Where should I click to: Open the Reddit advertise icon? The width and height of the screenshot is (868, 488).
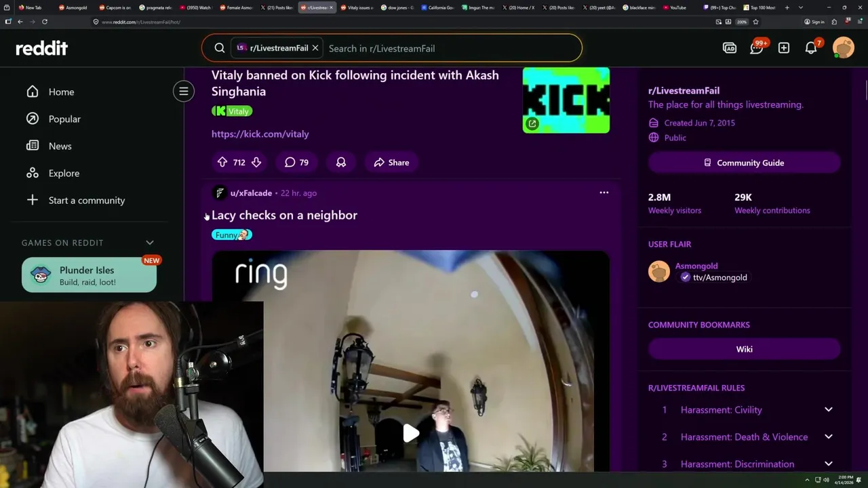point(730,48)
